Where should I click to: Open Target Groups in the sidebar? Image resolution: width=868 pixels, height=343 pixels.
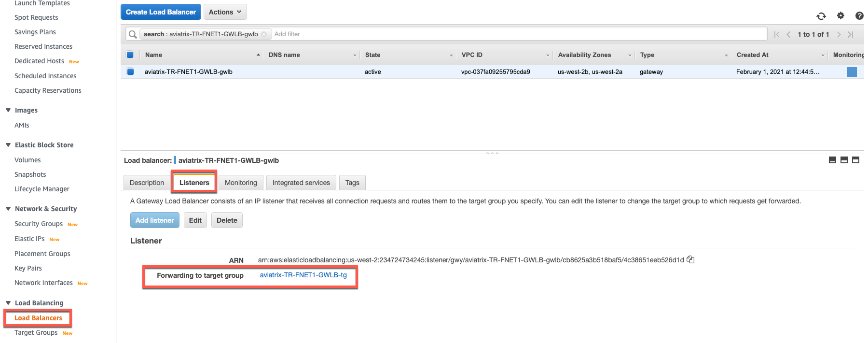click(36, 332)
